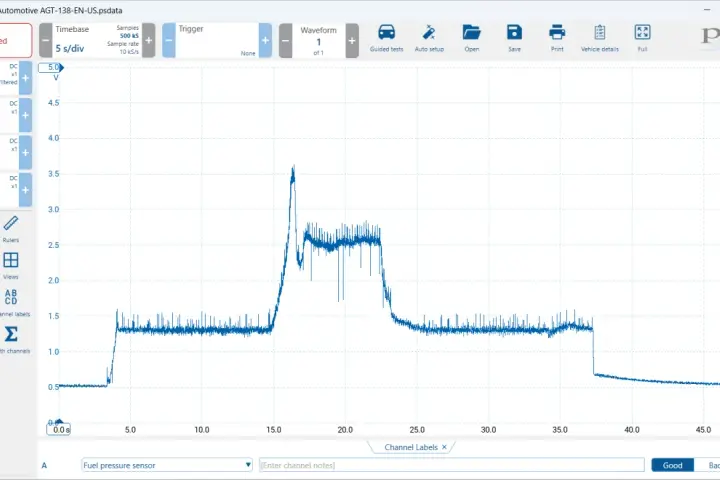Print the waveform
Image resolution: width=720 pixels, height=480 pixels.
[x=557, y=38]
